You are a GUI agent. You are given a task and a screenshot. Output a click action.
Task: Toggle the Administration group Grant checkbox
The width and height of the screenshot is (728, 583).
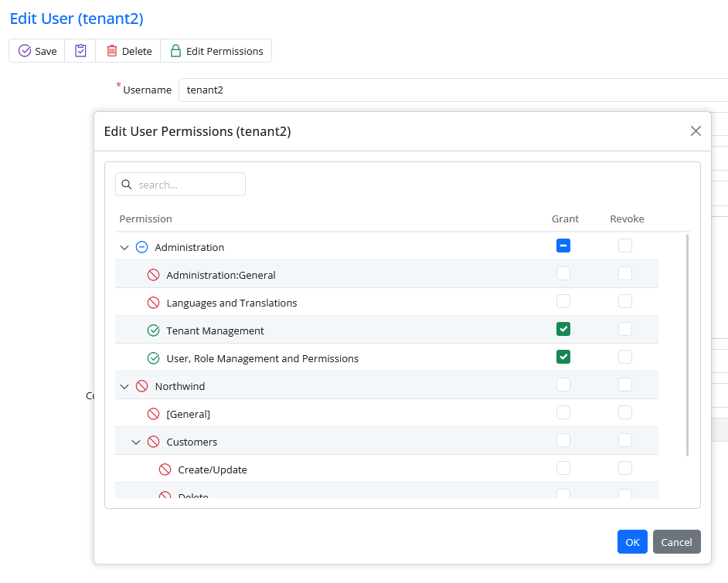coord(563,246)
